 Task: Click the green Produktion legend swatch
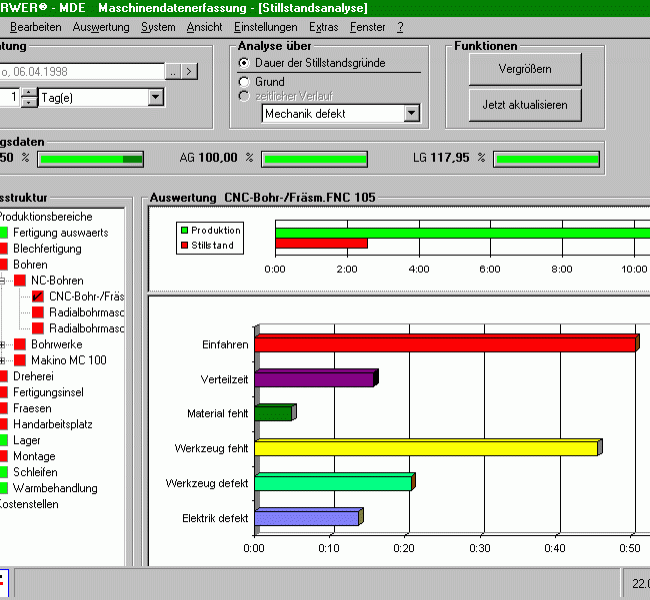coord(184,231)
